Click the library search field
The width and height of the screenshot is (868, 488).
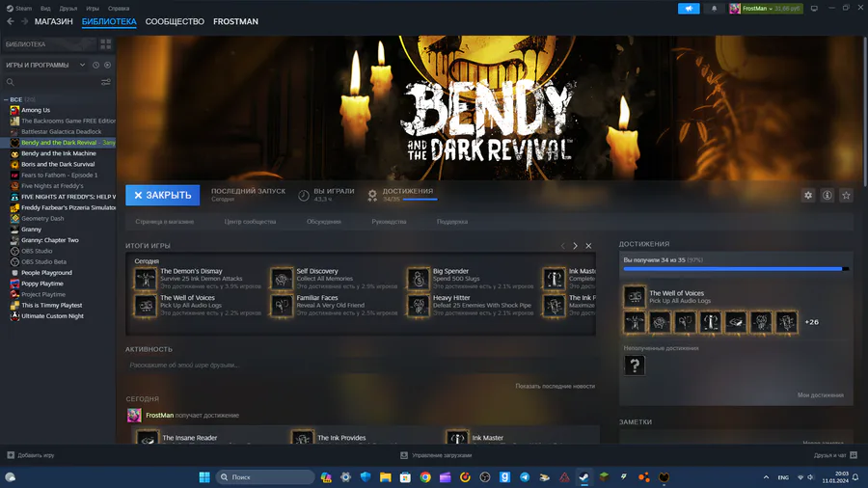pos(53,82)
